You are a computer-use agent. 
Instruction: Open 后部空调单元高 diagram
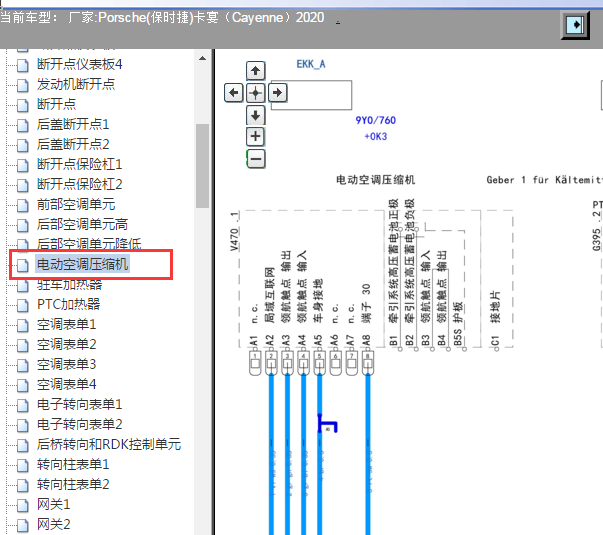tap(82, 225)
